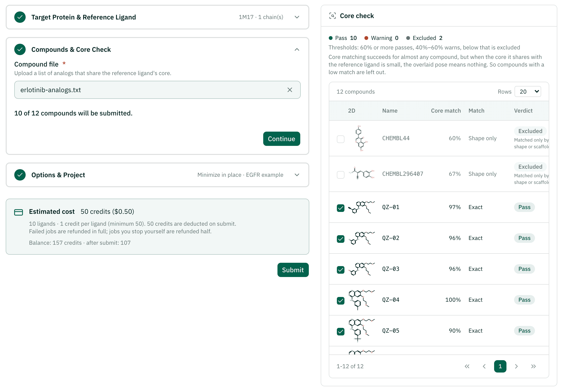Screen dimensions: 563x392
Task: Open the Rows per page dropdown
Action: click(528, 91)
